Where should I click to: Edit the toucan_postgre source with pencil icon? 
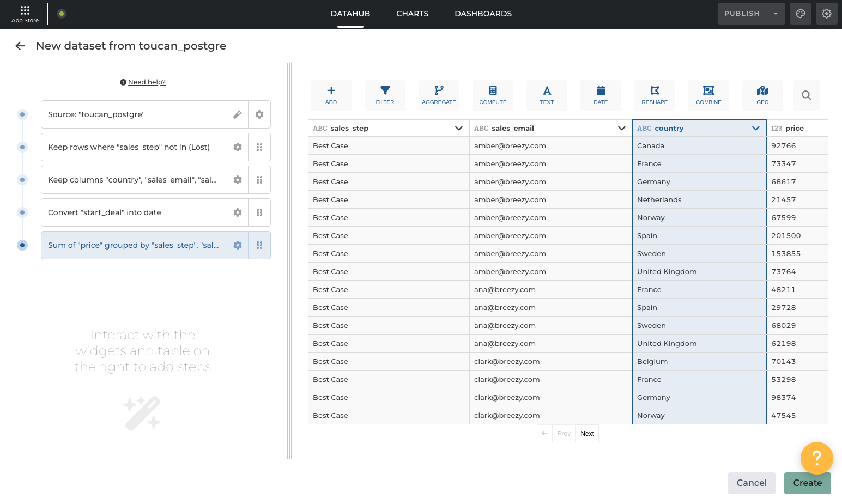tap(238, 114)
